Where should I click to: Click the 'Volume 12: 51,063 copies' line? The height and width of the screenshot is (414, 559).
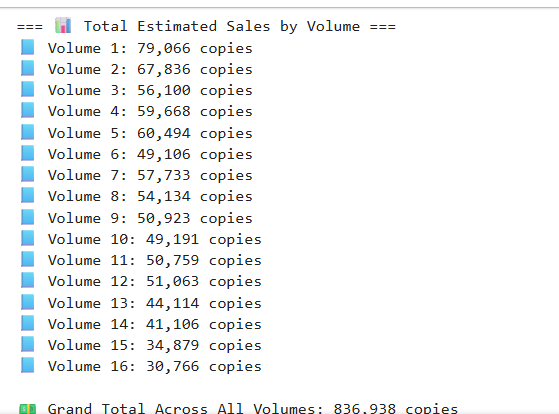pyautogui.click(x=155, y=282)
